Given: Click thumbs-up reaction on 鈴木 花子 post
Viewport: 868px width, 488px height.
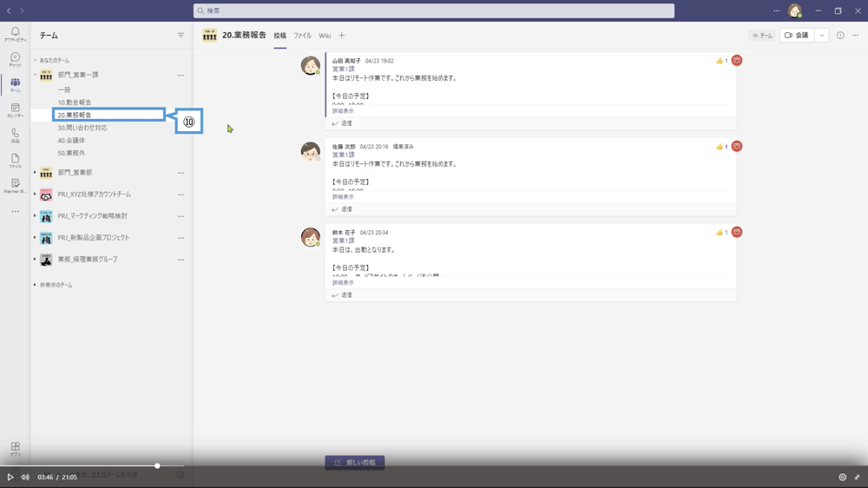Looking at the screenshot, I should point(721,233).
